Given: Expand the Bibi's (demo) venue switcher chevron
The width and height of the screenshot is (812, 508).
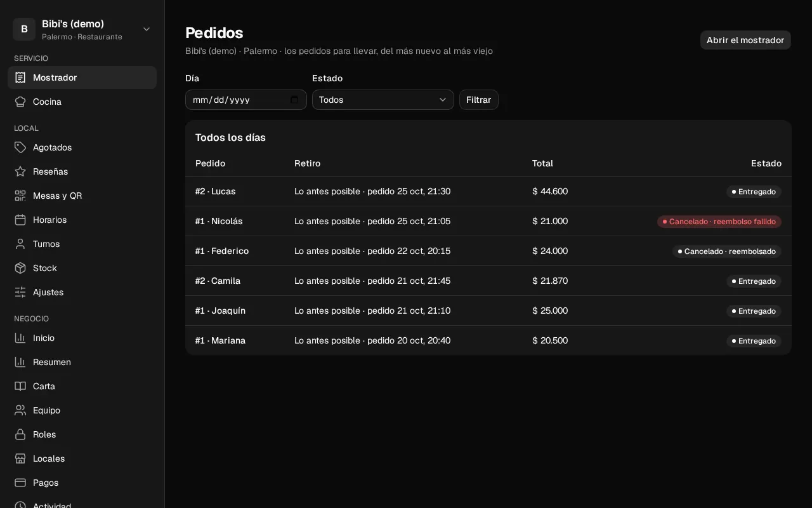Looking at the screenshot, I should pos(147,29).
